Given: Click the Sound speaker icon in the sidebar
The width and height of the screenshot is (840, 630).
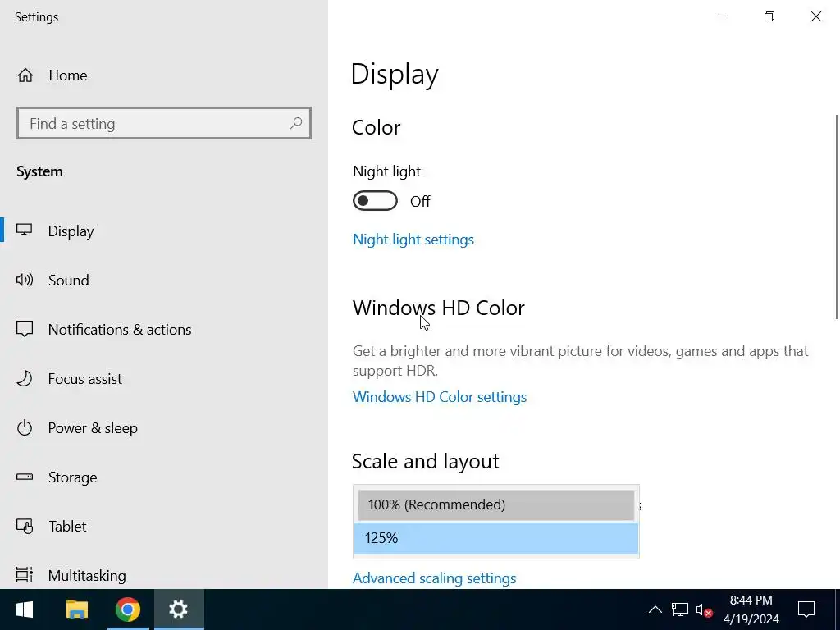Looking at the screenshot, I should [x=24, y=280].
